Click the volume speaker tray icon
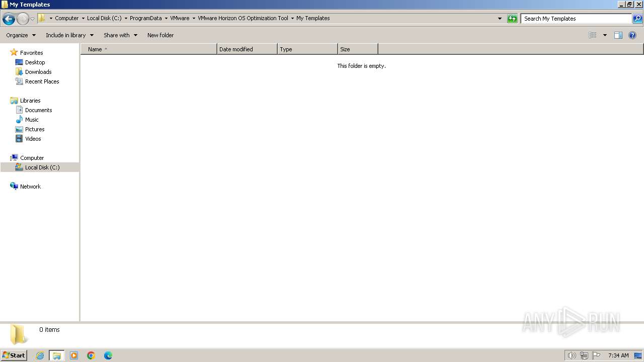 coord(572,355)
